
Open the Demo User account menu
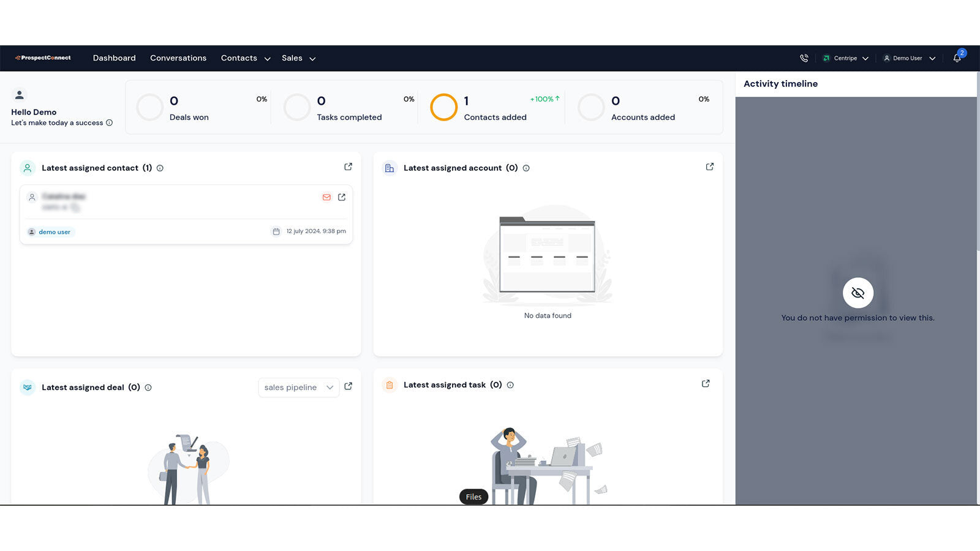(x=910, y=58)
